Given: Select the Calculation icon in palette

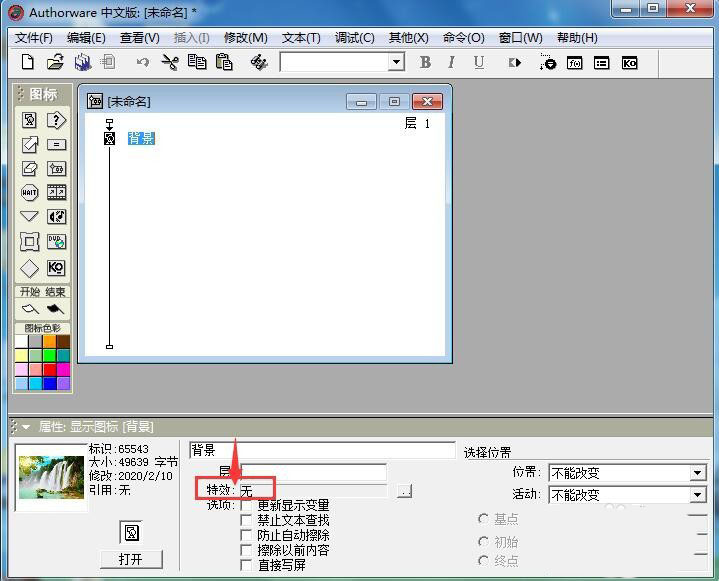Looking at the screenshot, I should click(56, 145).
